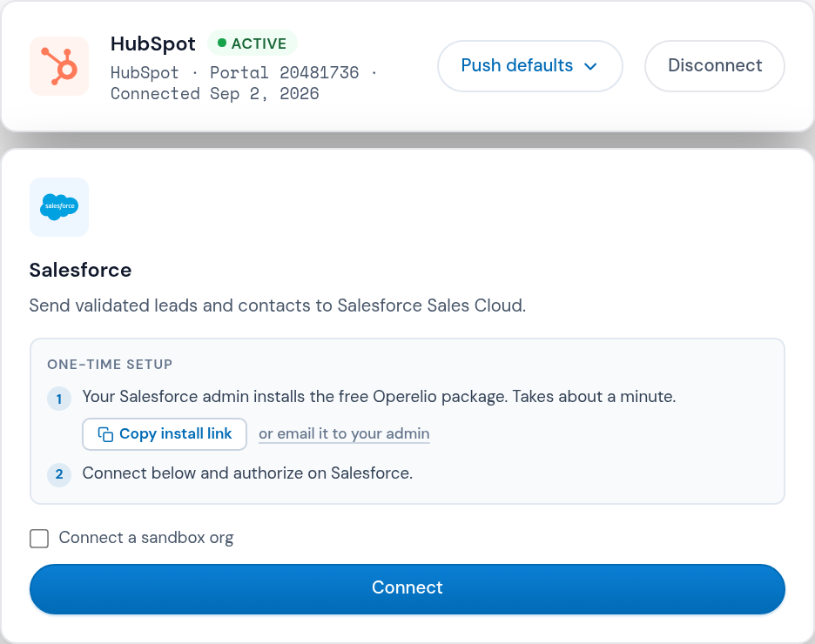Click the HubSpot sprocket logo icon
This screenshot has height=644, width=815.
tap(59, 66)
